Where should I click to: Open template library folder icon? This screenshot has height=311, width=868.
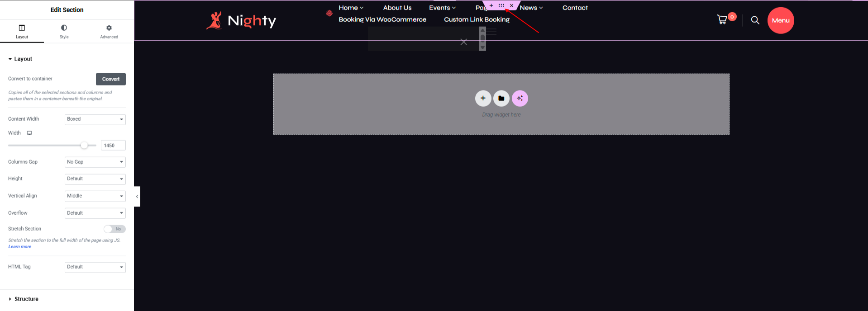click(x=501, y=98)
